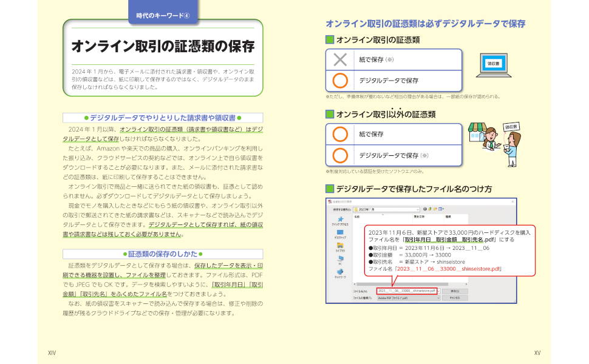Click the ファイルの種類 label in the save dialog
Screen dimensions: 589x364
coord(362,298)
